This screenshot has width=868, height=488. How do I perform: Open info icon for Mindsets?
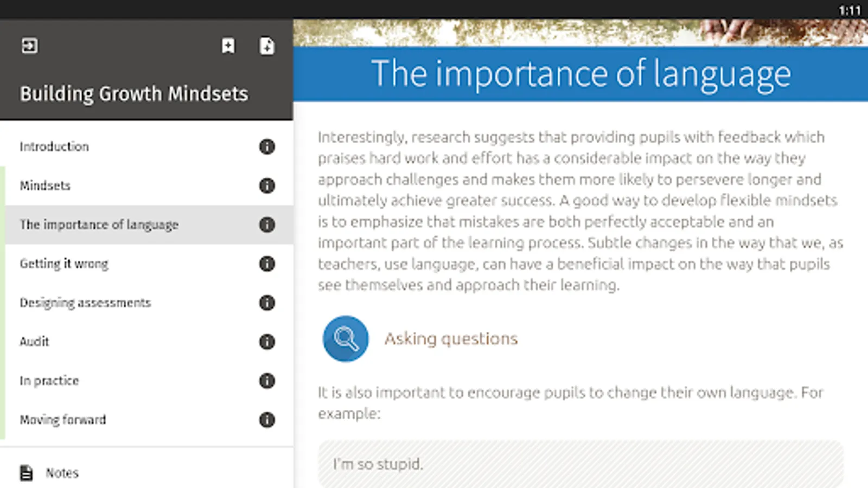click(266, 185)
